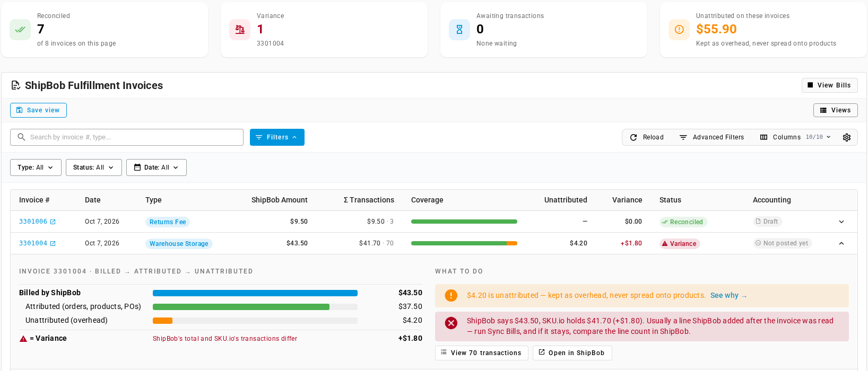Click the variance card invoice 3301004 text
Image resolution: width=868 pixels, height=371 pixels.
click(270, 43)
